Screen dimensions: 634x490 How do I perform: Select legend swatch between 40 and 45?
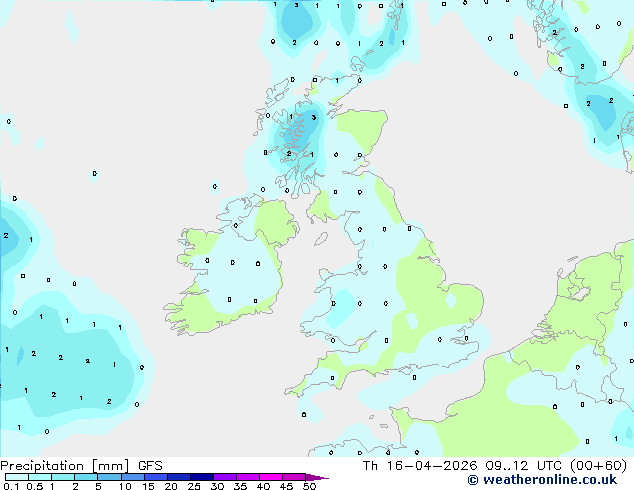tap(271, 477)
